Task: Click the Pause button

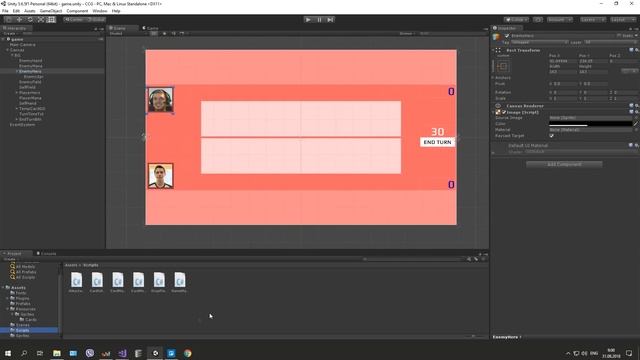Action: tap(319, 20)
